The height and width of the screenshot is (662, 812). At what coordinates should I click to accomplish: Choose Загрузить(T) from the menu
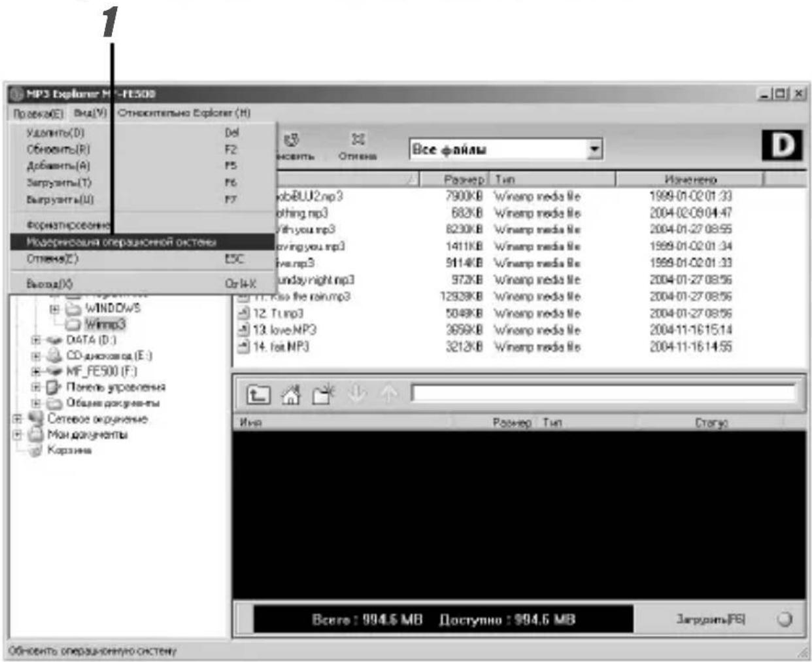143,183
